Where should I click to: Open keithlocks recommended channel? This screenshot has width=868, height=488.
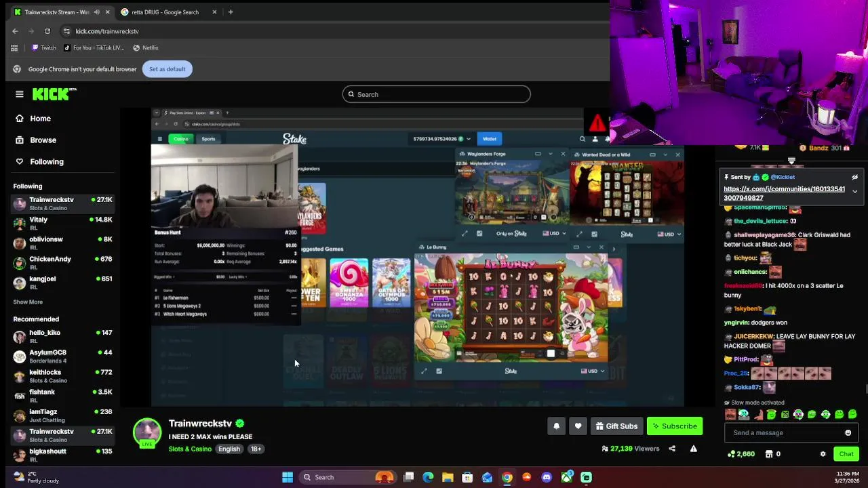[62, 376]
